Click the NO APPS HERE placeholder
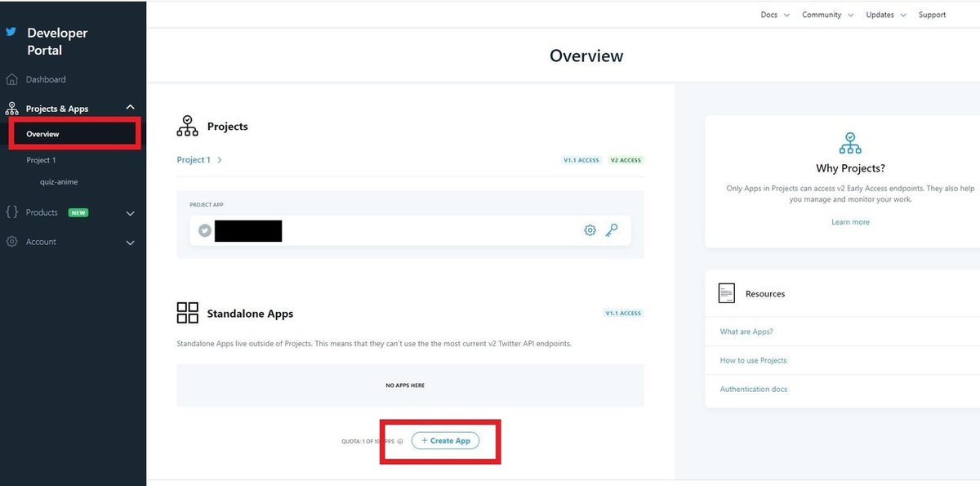 pos(405,386)
